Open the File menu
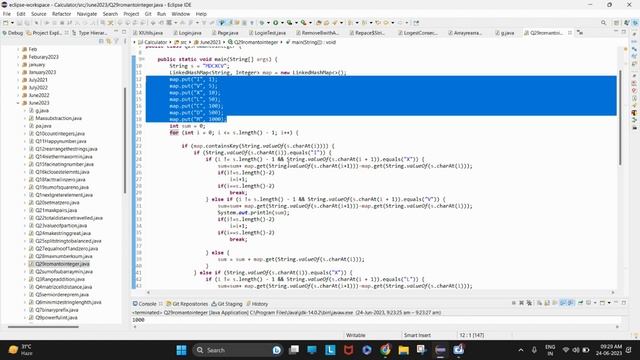Image resolution: width=640 pixels, height=360 pixels. (7, 14)
